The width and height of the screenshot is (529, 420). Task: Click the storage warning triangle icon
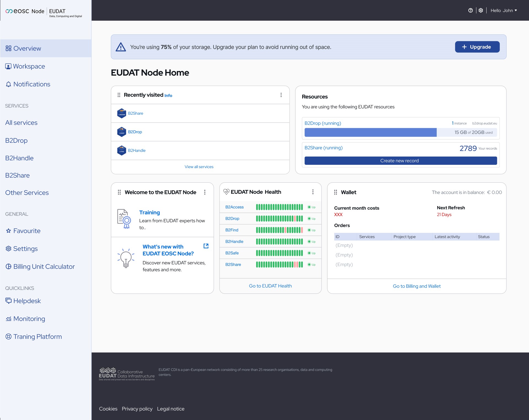(x=121, y=47)
